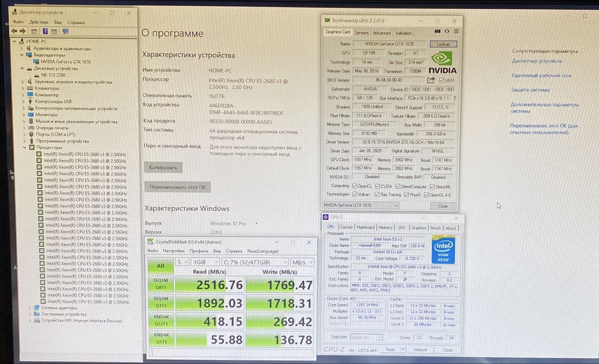Collapse the Видеоадаптеры tree node

pyautogui.click(x=22, y=55)
